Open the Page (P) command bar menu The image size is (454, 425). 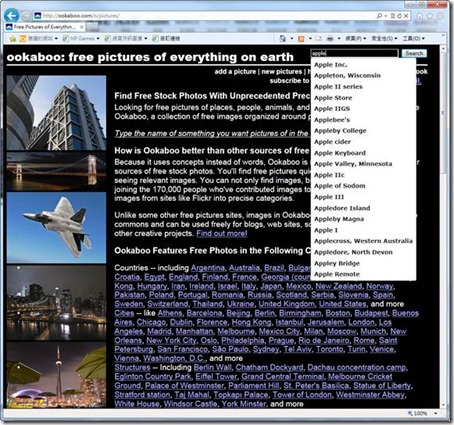355,39
